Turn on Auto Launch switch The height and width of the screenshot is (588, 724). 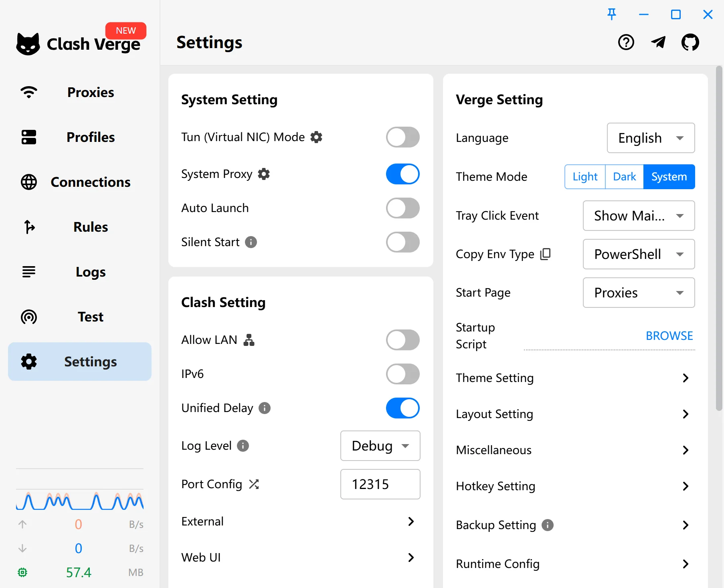(x=403, y=208)
